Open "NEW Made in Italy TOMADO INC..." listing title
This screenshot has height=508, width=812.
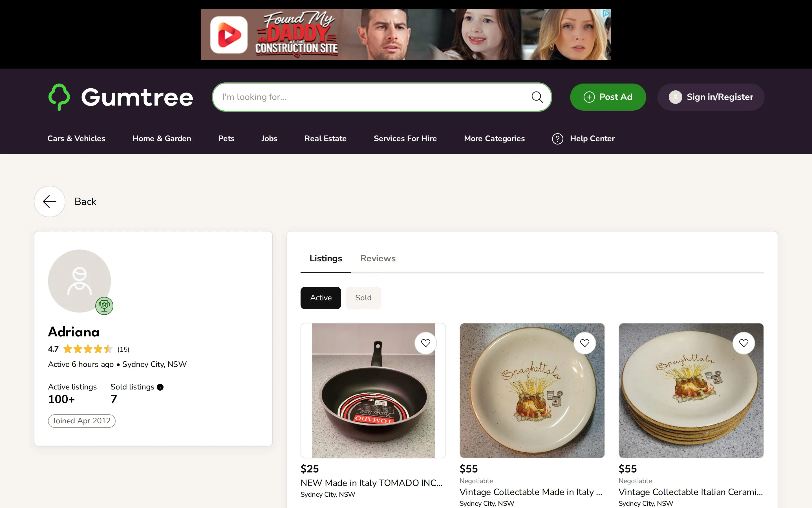coord(371,483)
